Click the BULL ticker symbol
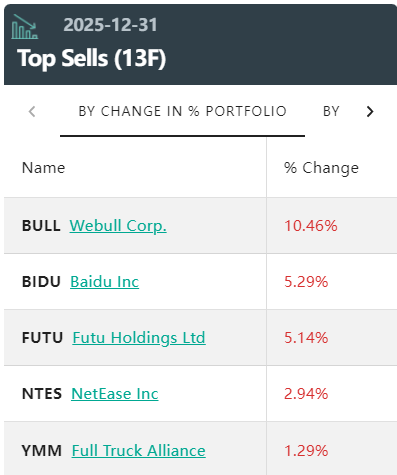 click(x=41, y=226)
